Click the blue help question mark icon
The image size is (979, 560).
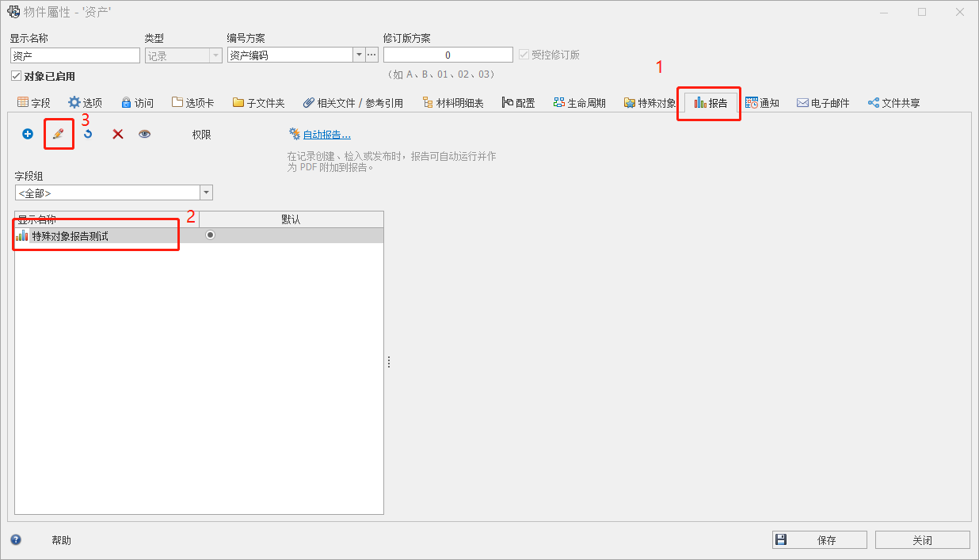[x=16, y=540]
